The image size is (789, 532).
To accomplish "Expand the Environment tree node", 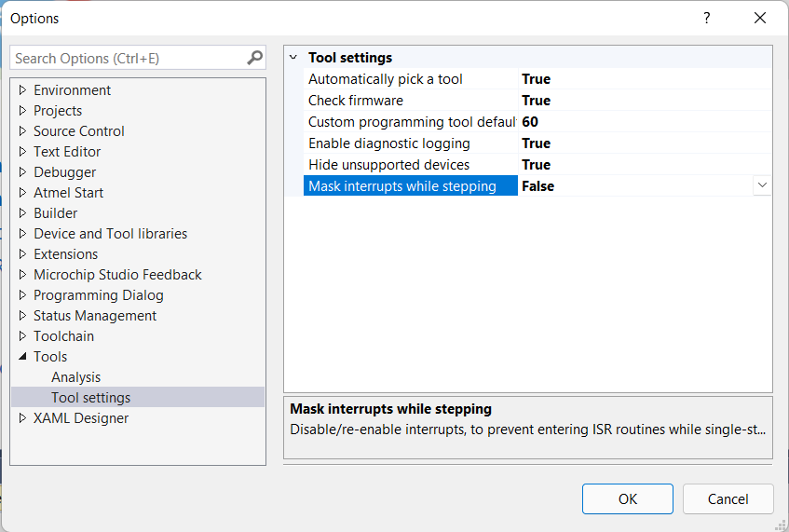I will click(22, 90).
